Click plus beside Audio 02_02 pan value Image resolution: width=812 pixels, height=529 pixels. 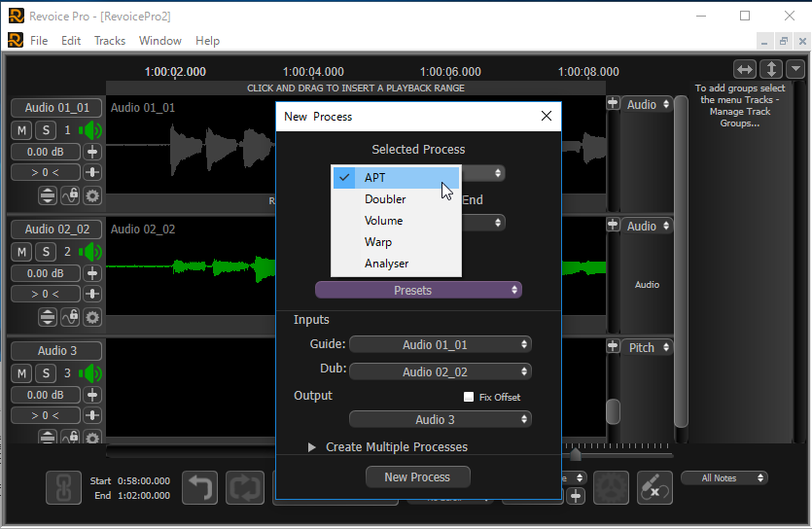tap(92, 294)
